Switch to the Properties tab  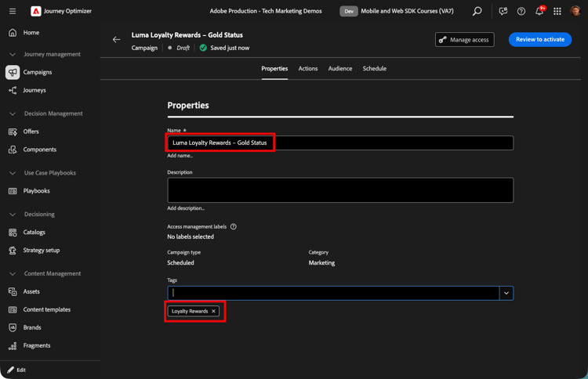(x=274, y=69)
